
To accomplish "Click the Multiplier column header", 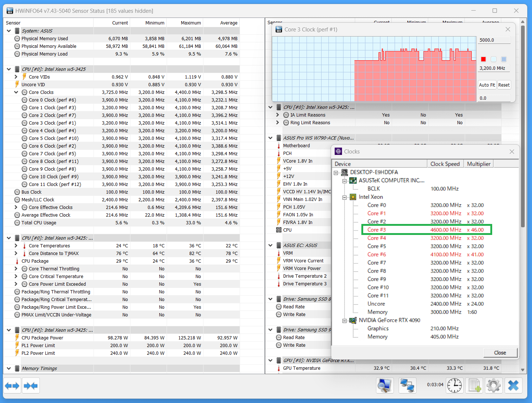I will pos(479,164).
